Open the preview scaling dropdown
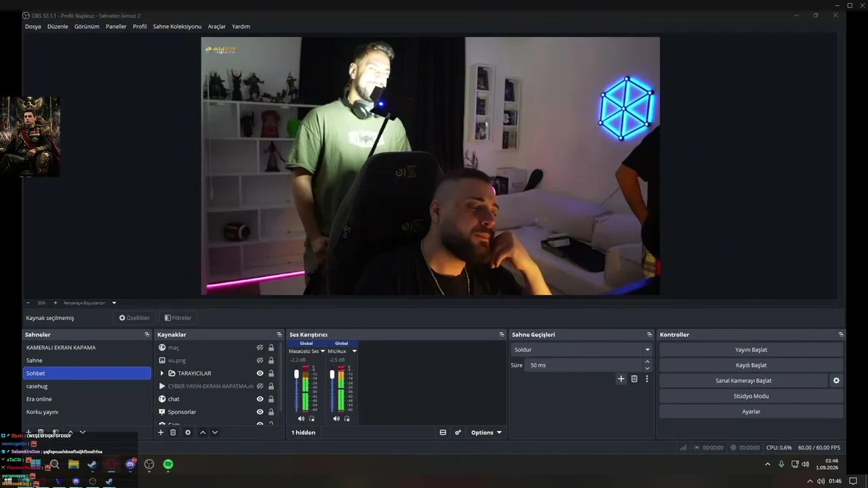 [x=114, y=303]
